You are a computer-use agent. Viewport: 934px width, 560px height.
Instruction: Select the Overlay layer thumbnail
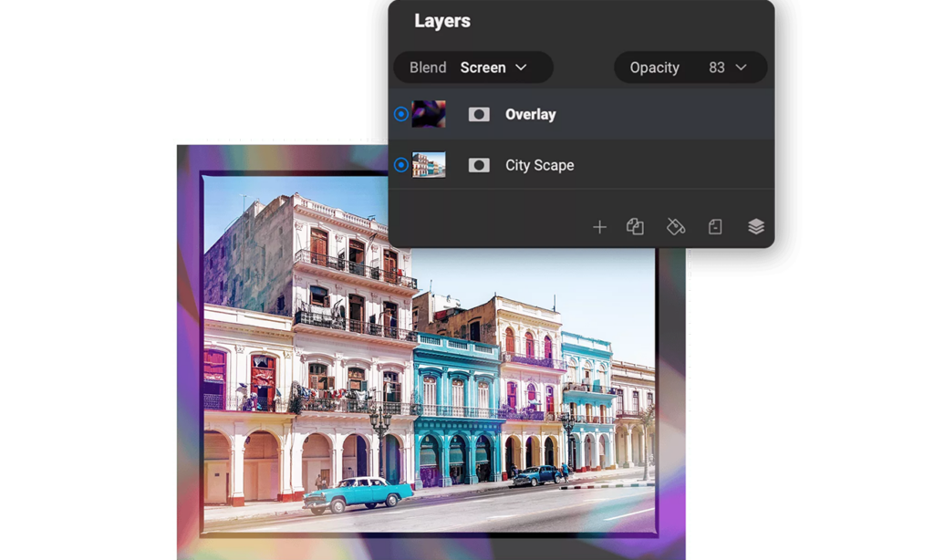(429, 114)
